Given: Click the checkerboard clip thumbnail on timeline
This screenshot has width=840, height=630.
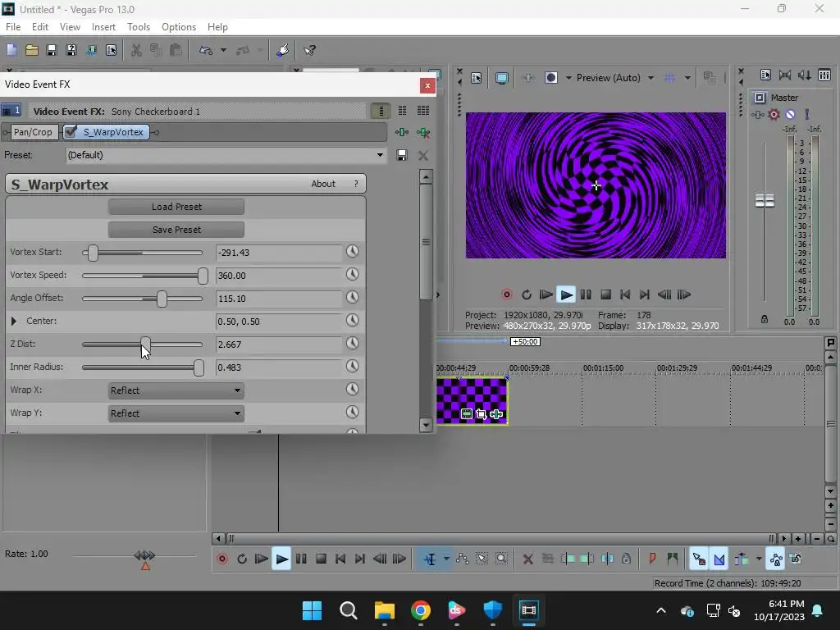Looking at the screenshot, I should point(472,400).
